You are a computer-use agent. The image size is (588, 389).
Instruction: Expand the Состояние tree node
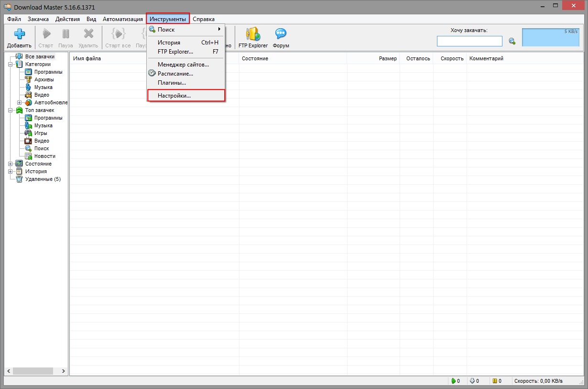point(10,164)
